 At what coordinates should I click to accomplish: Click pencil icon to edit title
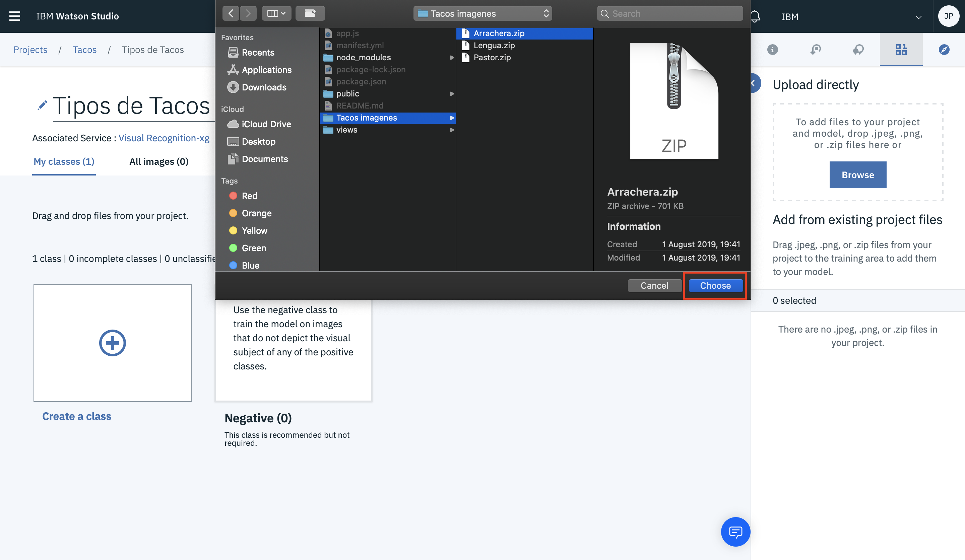42,105
